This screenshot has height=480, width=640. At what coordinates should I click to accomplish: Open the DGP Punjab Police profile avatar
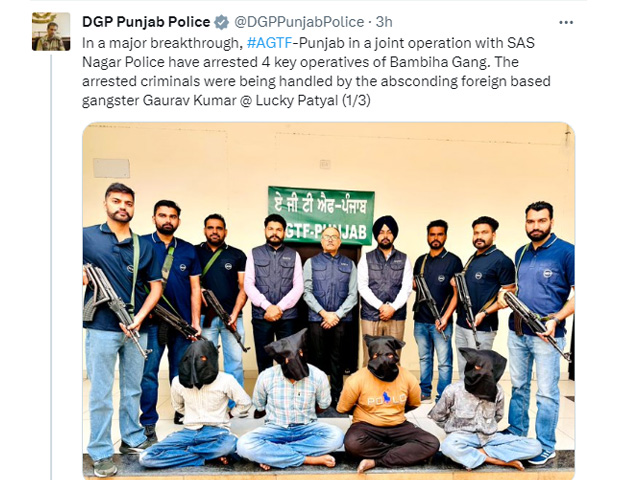[x=51, y=31]
